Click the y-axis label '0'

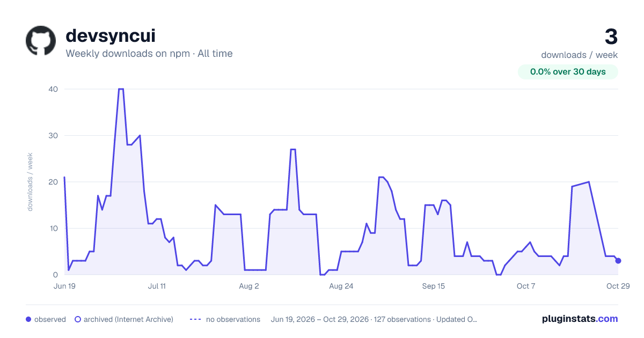click(56, 275)
